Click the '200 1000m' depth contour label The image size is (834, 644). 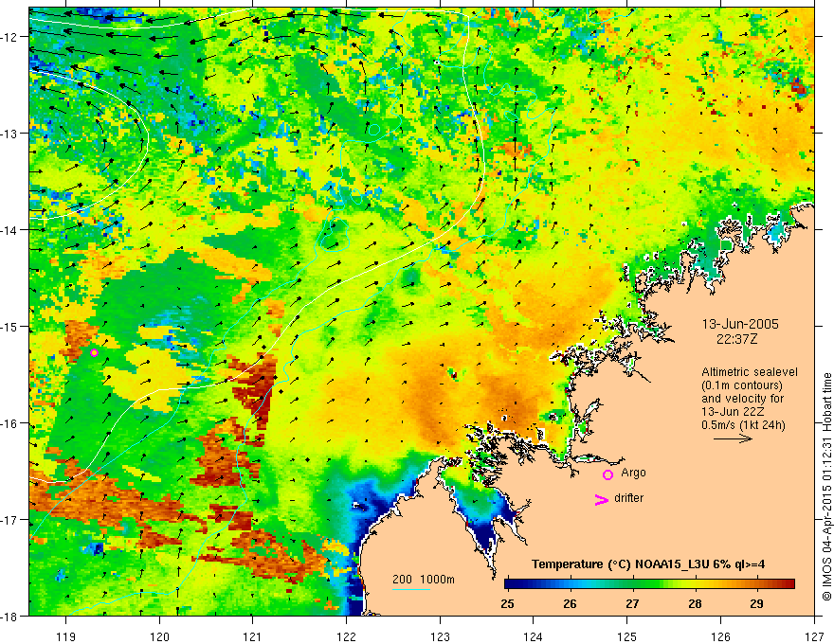[x=424, y=580]
